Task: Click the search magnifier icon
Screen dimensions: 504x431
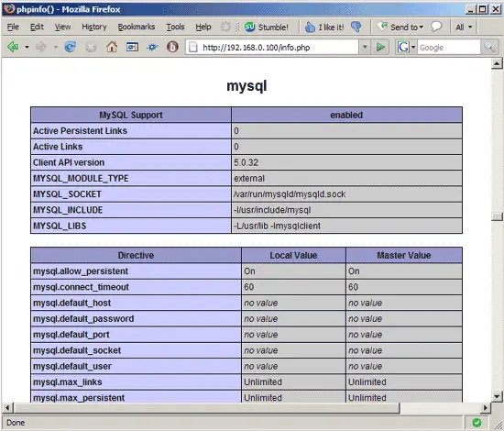Action: [x=489, y=48]
